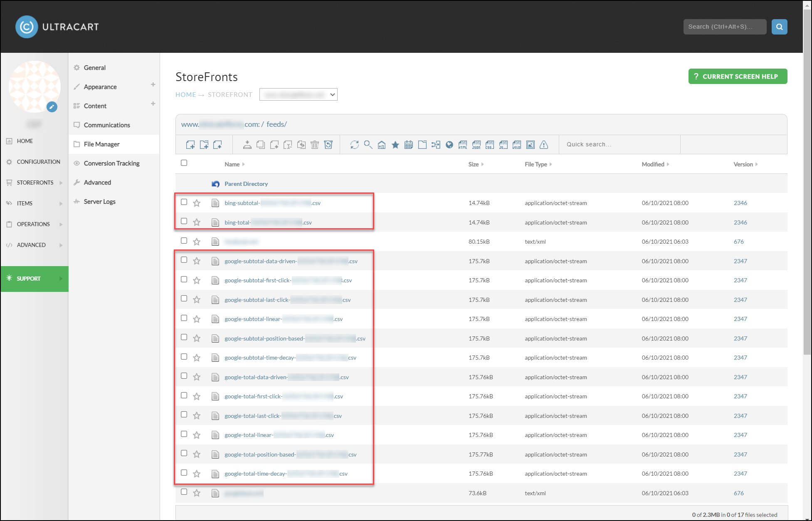The width and height of the screenshot is (812, 521).
Task: Favorite the bing-subtotal file with its star
Action: pos(197,203)
